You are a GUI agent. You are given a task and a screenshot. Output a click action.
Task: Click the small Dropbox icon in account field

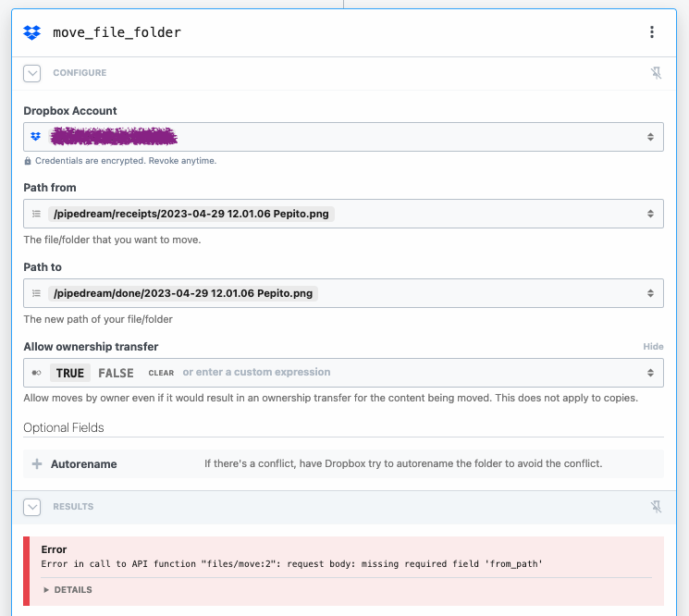click(35, 137)
